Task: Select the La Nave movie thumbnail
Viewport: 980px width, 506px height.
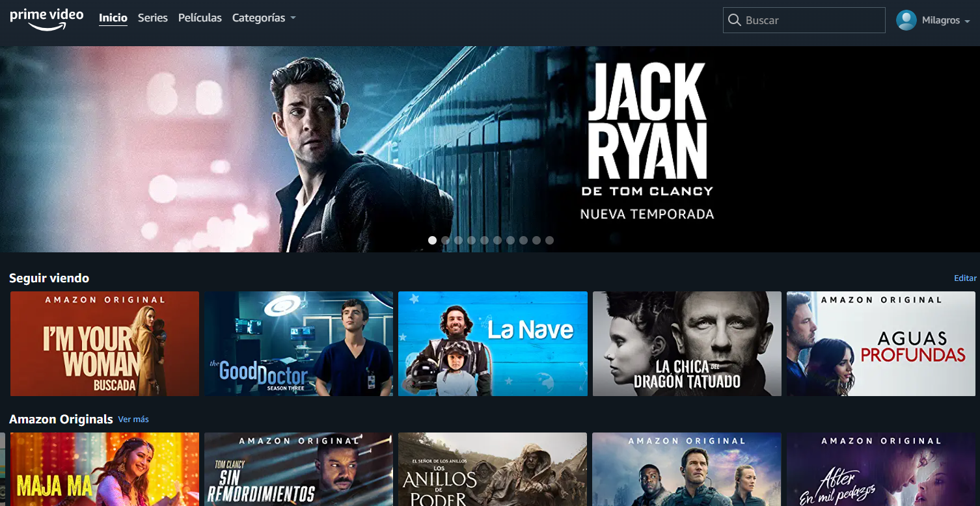Action: pyautogui.click(x=493, y=343)
